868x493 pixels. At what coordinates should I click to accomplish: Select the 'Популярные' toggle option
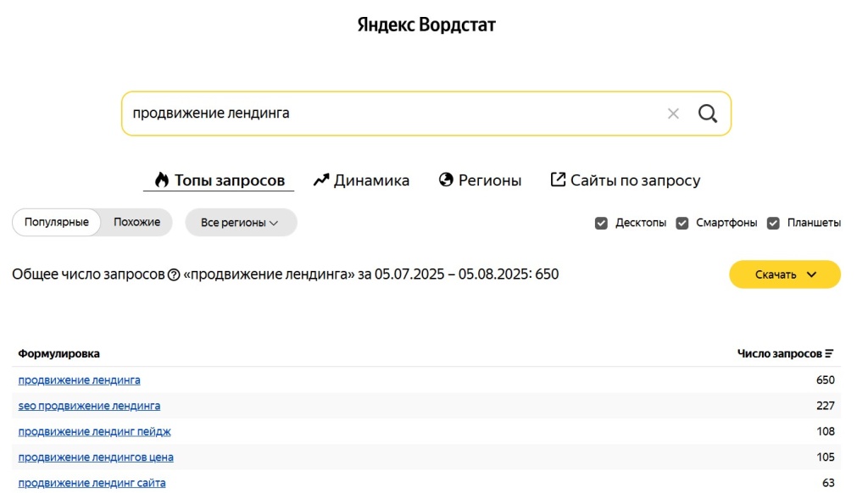(x=57, y=223)
